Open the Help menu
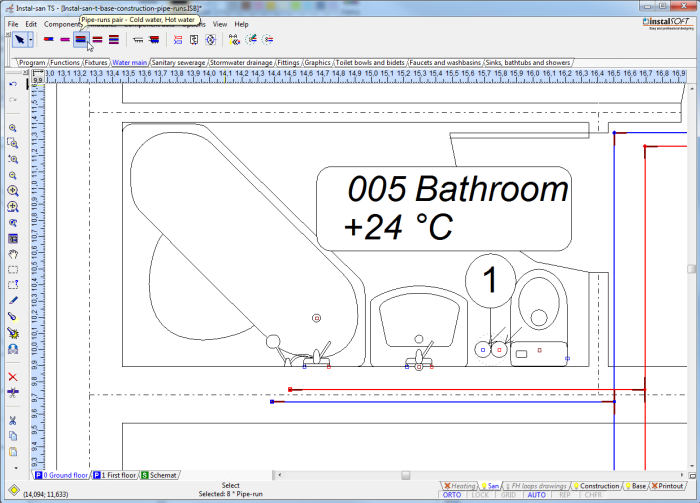 click(241, 24)
